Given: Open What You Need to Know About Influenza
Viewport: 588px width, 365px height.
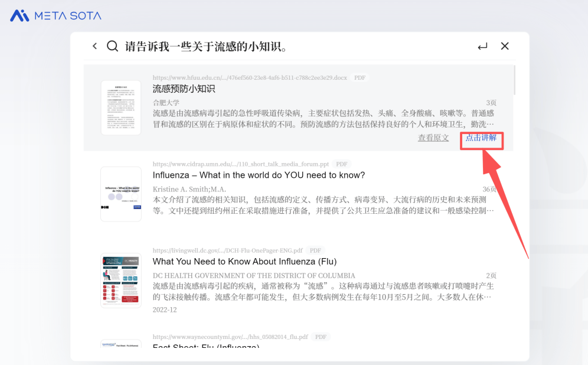Looking at the screenshot, I should coord(244,262).
